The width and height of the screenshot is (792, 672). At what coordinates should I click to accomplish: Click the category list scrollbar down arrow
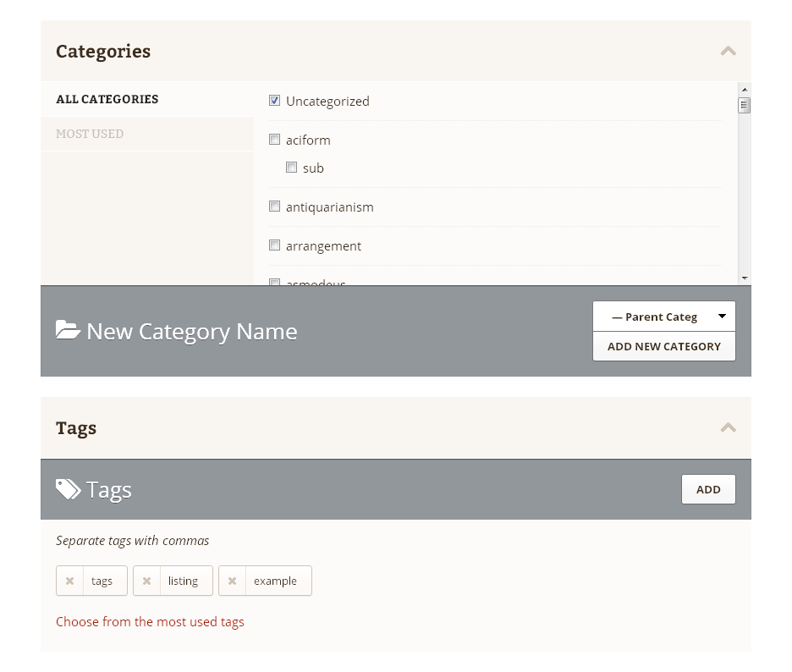tap(744, 278)
